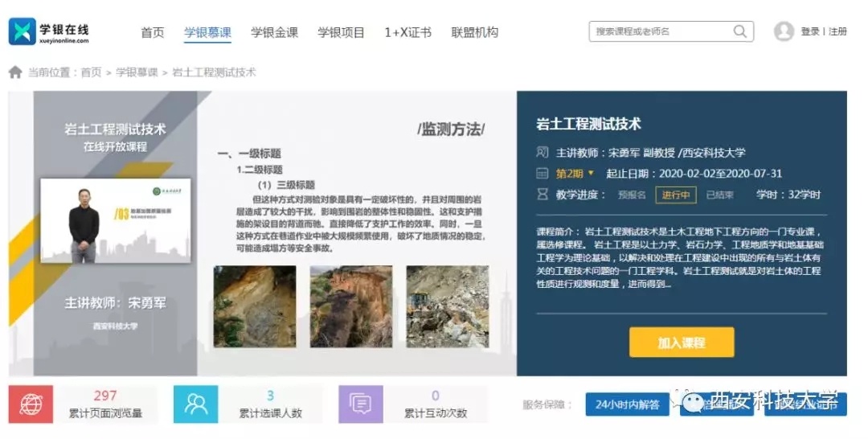Click the 学银在线 logo

coord(49,31)
